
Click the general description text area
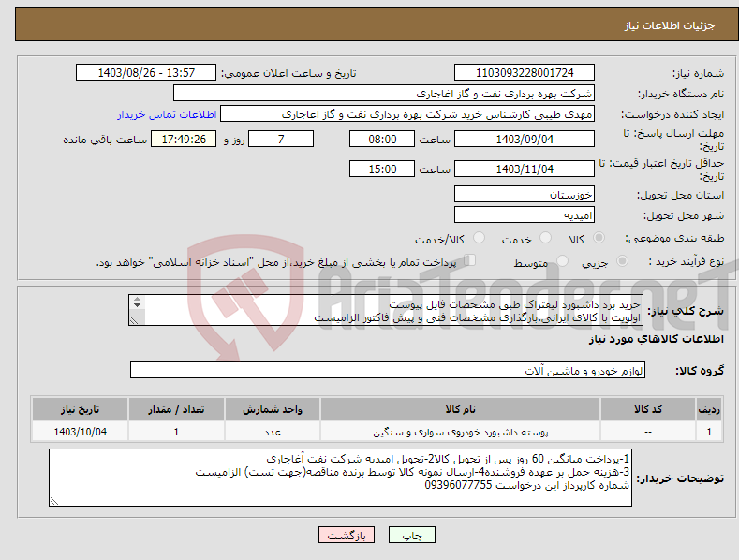(386, 310)
